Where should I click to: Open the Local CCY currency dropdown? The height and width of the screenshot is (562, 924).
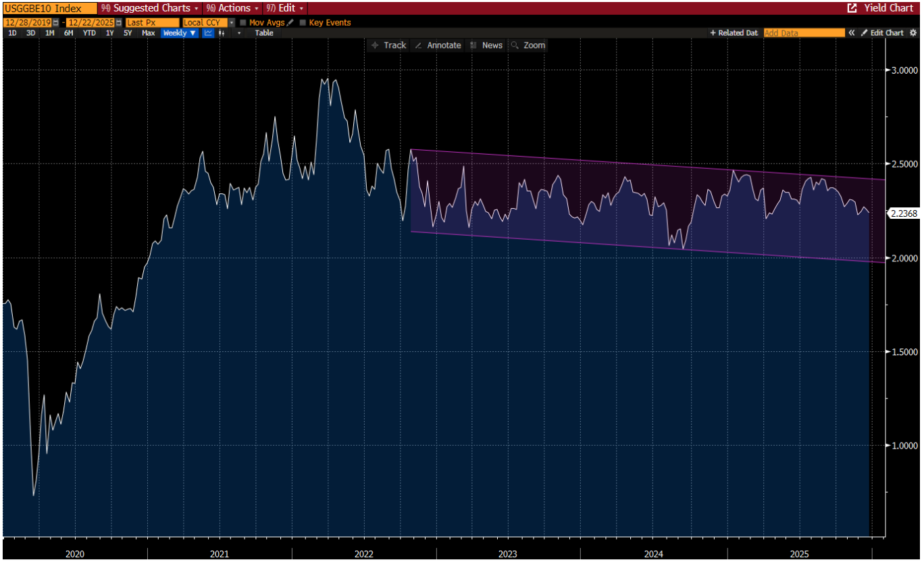[x=232, y=22]
